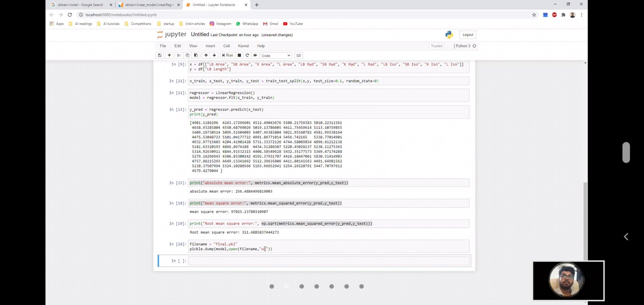644x305 pixels.
Task: Expand the slide-out panel chevron at right edge
Action: tap(626, 237)
